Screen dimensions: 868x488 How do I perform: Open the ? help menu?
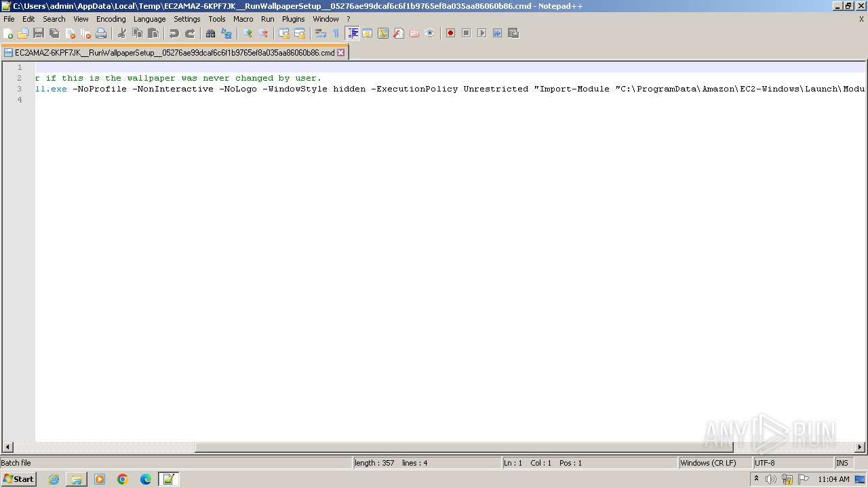coord(349,19)
